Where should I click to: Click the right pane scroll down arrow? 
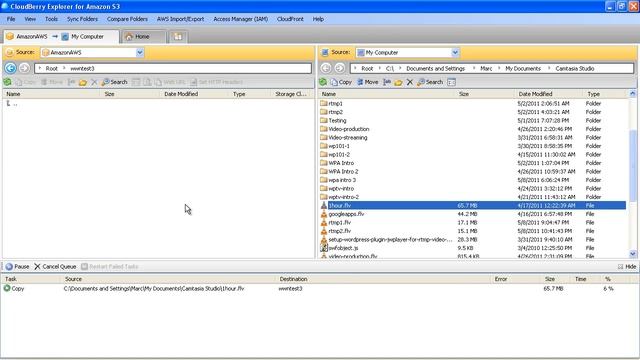633,254
